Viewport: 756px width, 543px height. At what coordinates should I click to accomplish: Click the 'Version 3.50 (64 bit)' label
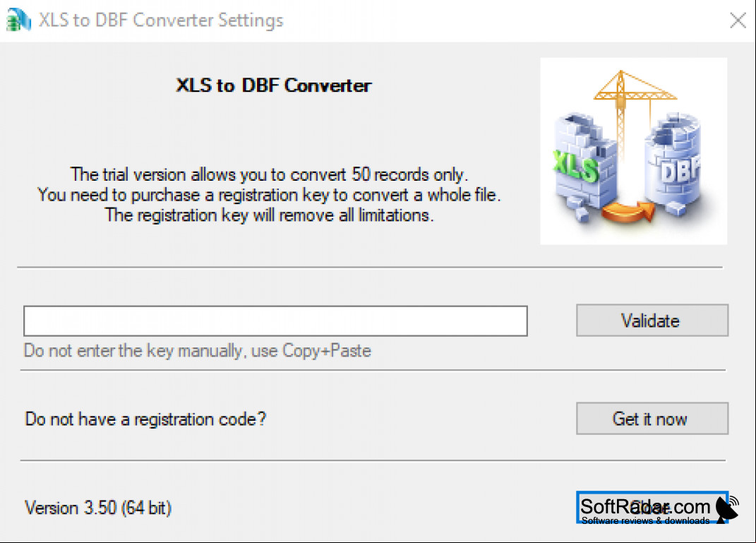98,508
